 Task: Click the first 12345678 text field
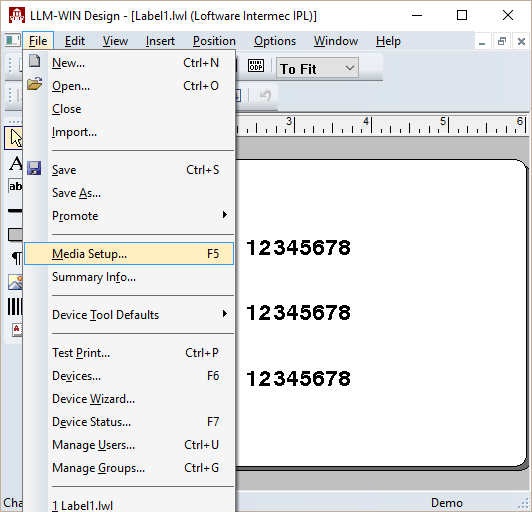[x=299, y=247]
